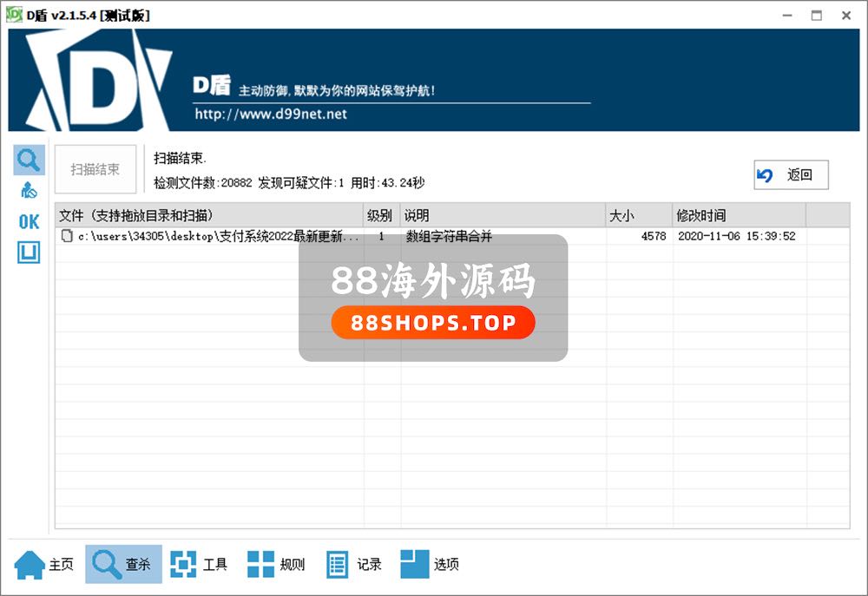Switch to the 查杀 scan tab
This screenshot has height=596, width=868.
[122, 565]
